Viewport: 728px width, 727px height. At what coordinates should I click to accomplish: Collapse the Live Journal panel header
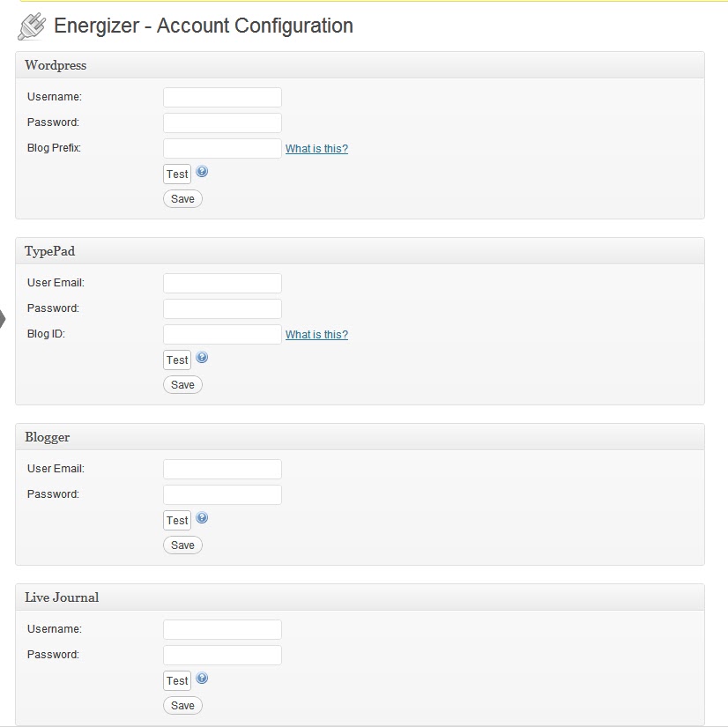pos(360,597)
